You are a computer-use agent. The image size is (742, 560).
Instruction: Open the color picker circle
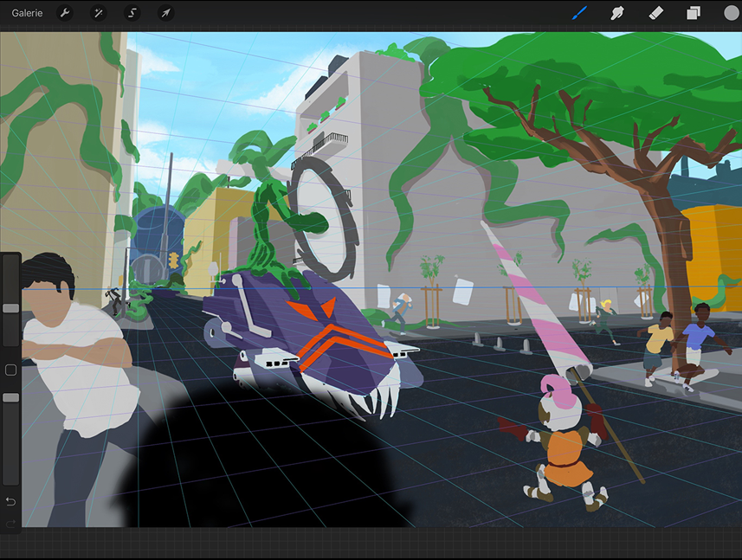(x=731, y=13)
